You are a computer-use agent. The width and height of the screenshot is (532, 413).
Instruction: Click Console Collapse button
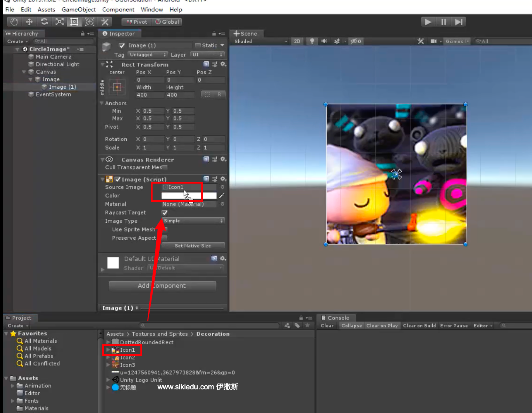coord(352,326)
